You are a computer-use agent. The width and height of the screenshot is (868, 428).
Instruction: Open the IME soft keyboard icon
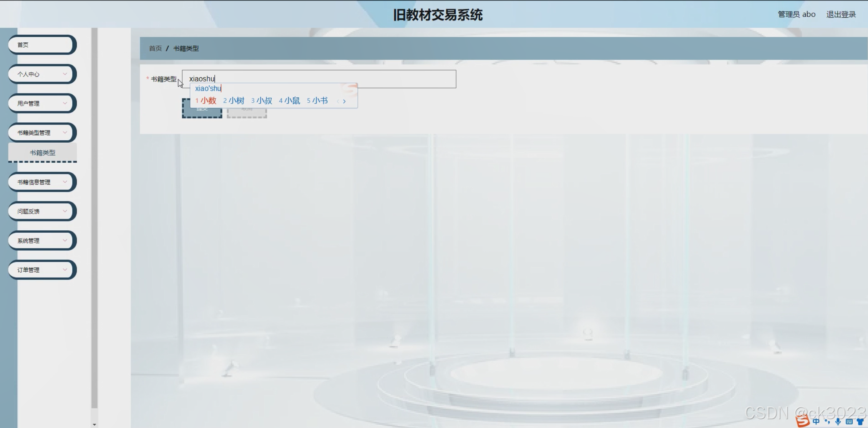pyautogui.click(x=849, y=421)
